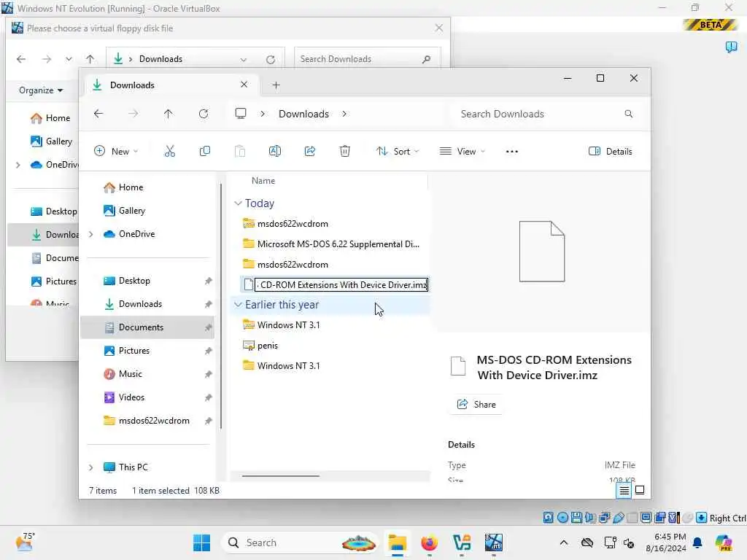Click Search Downloads field in front window
747x560 pixels.
546,114
